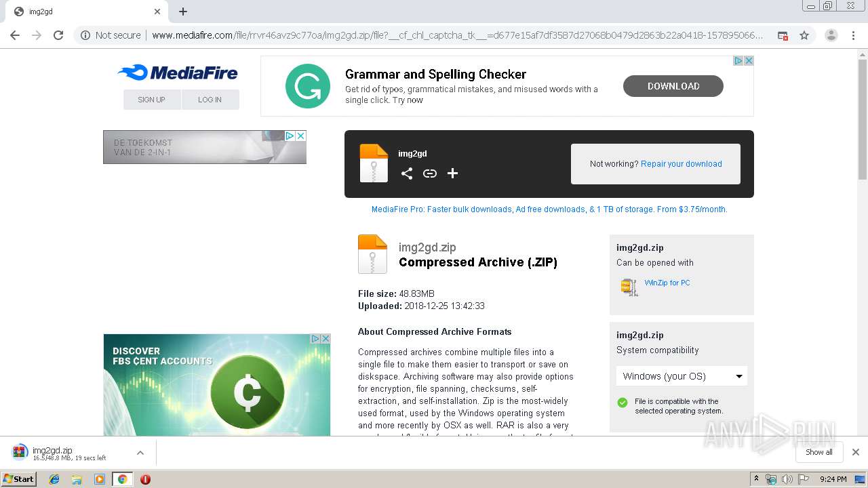Image resolution: width=868 pixels, height=488 pixels.
Task: Go back with browser back arrow
Action: pyautogui.click(x=15, y=35)
